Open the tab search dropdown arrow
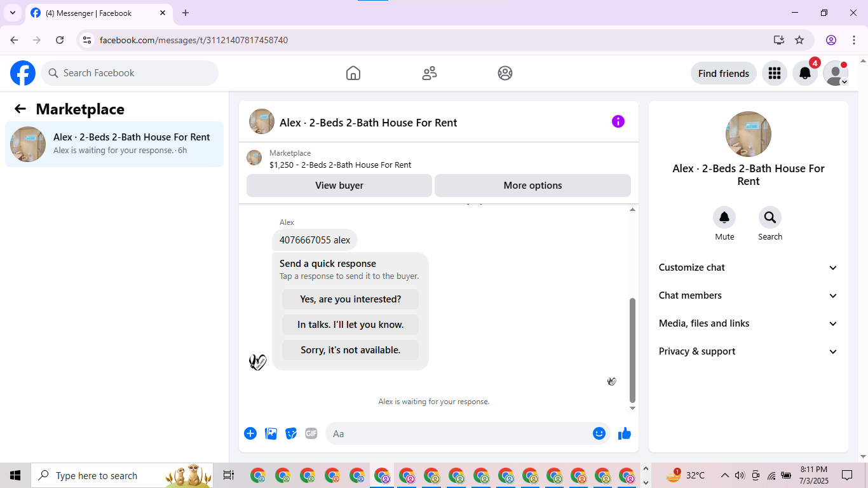The height and width of the screenshot is (488, 868). 13,13
